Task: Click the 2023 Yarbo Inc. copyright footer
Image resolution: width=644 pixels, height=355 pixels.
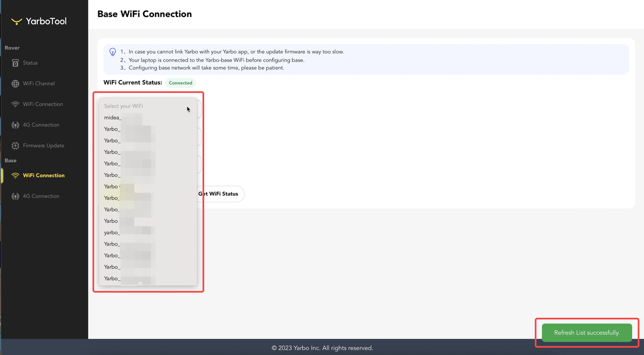Action: click(x=322, y=348)
